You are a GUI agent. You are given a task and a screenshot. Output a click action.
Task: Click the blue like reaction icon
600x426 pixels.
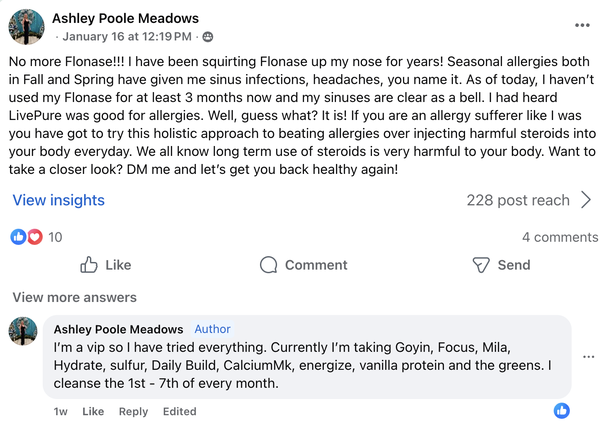[18, 237]
